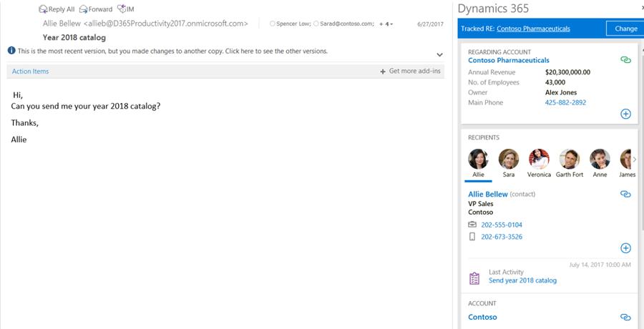The height and width of the screenshot is (329, 644).
Task: Start an IM conversation
Action: click(x=126, y=9)
